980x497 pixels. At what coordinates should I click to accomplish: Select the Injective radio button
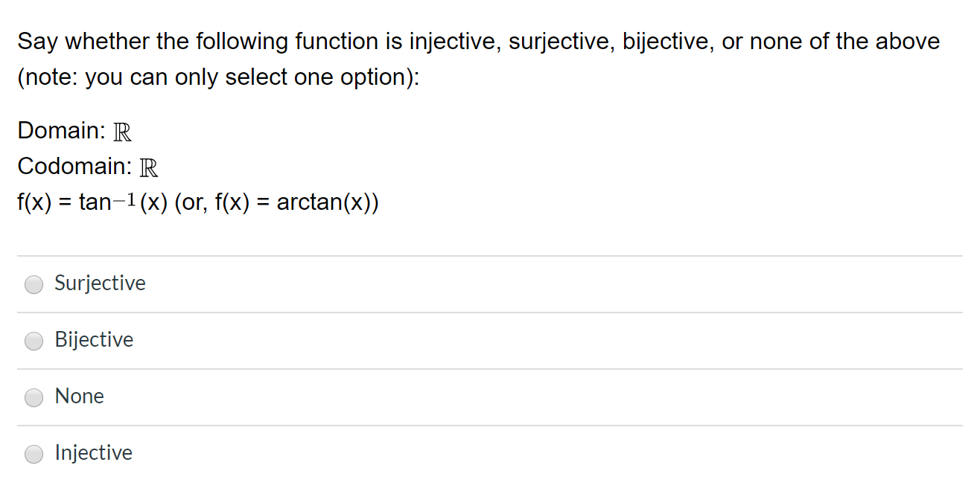pos(34,454)
